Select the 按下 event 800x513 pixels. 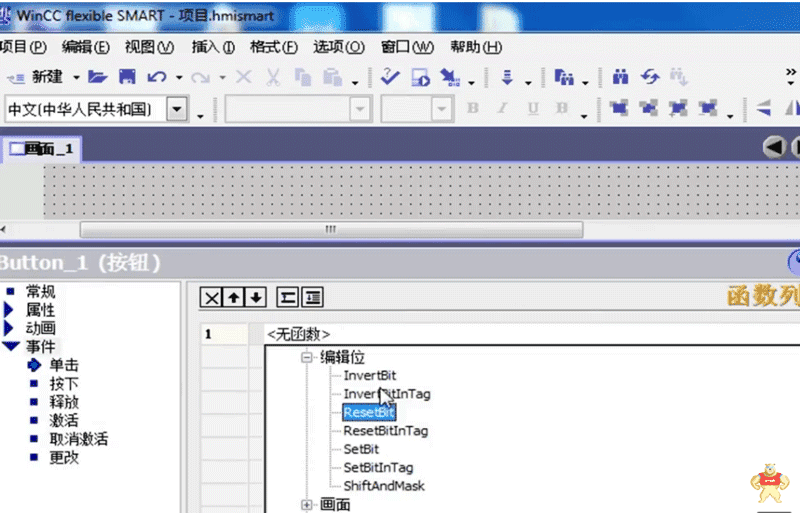[x=64, y=383]
